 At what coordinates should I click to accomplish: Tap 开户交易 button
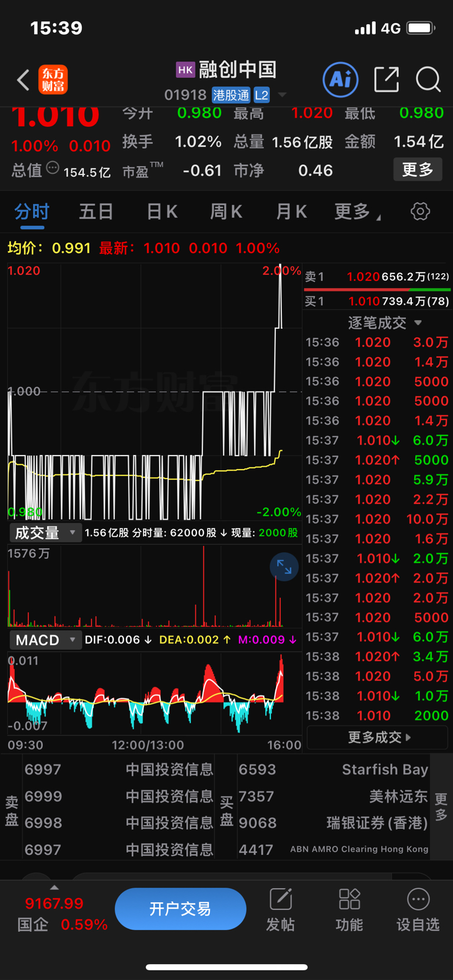pos(180,909)
